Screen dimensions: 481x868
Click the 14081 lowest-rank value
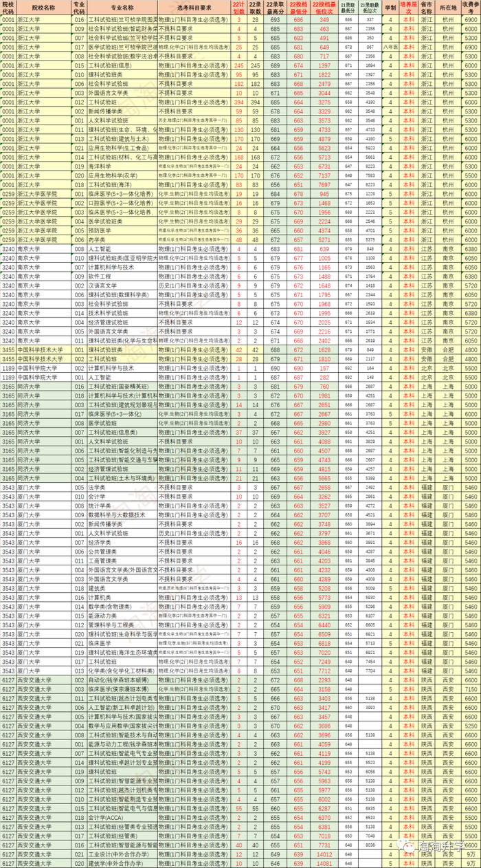(x=324, y=863)
